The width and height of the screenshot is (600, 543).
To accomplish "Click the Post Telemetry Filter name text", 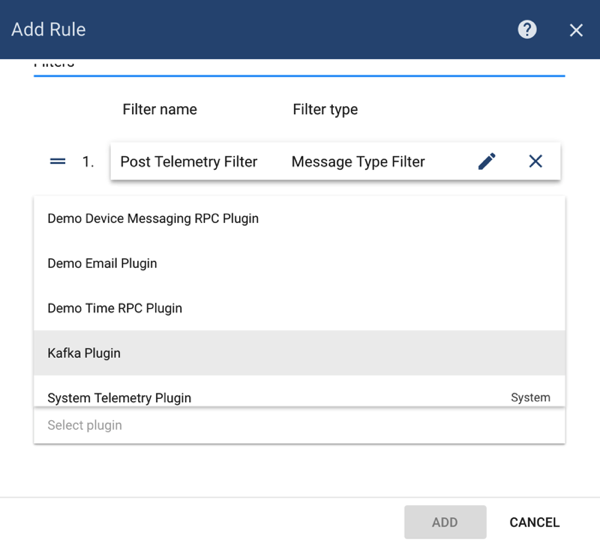I will tap(189, 161).
